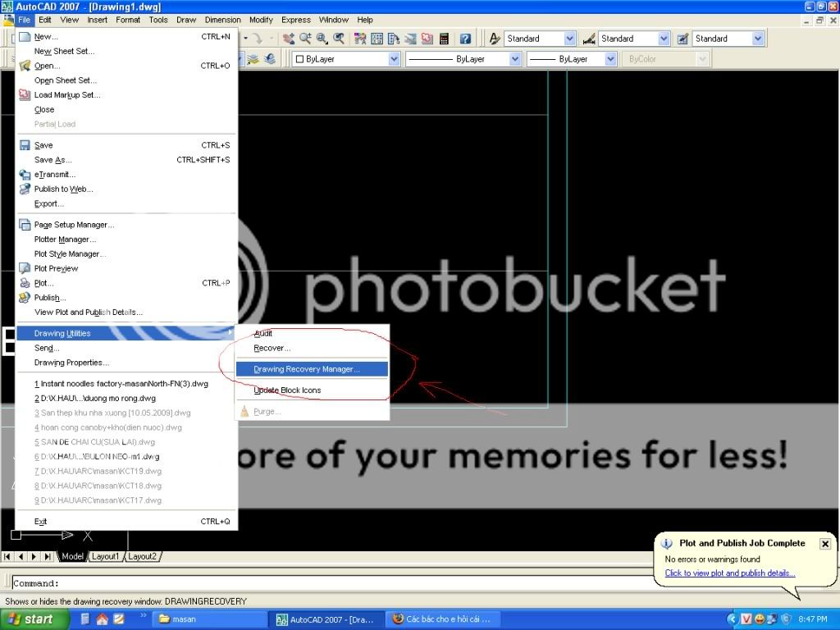Select Drawing Recovery Manager submenu item
Image resolution: width=840 pixels, height=630 pixels.
[312, 369]
